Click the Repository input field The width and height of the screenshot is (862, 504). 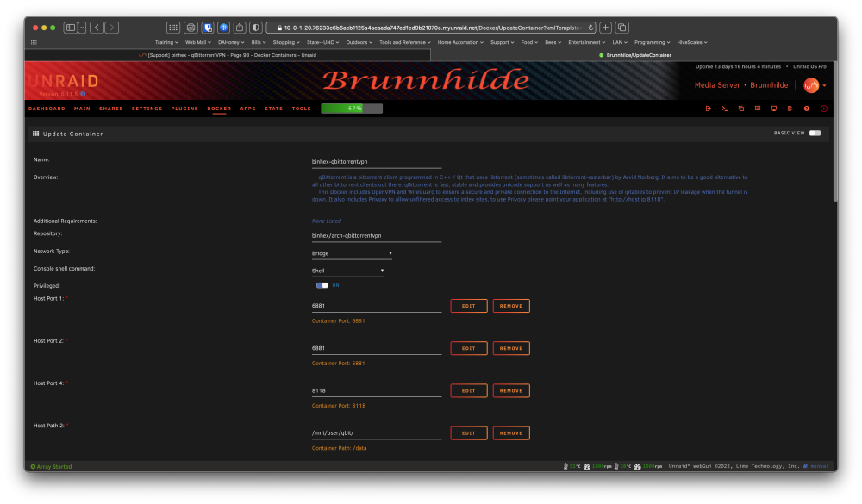click(x=377, y=236)
